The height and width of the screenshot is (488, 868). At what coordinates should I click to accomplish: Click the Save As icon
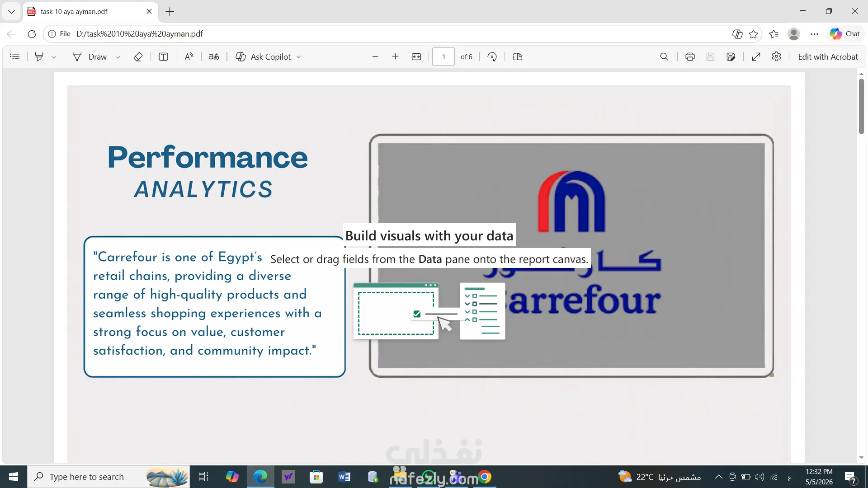tap(731, 57)
